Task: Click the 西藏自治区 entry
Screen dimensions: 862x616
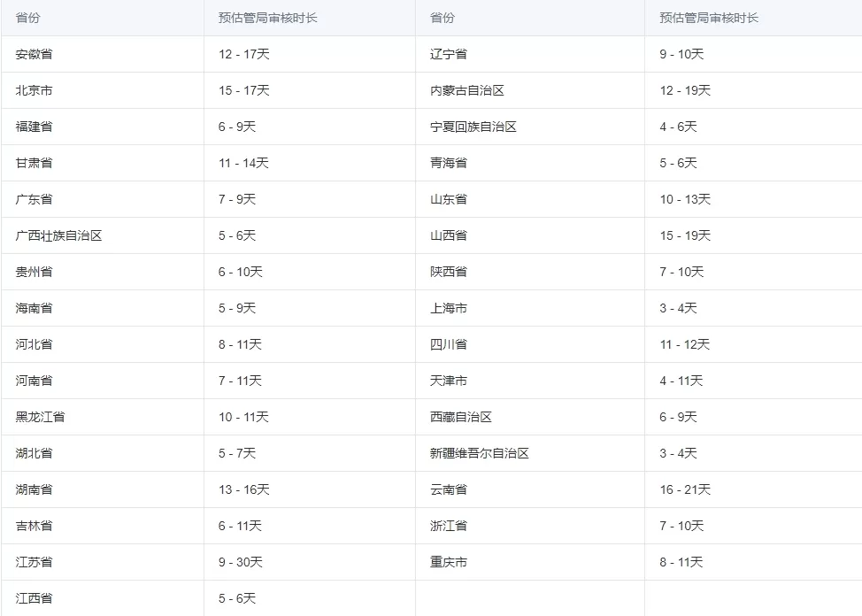Action: (x=461, y=417)
